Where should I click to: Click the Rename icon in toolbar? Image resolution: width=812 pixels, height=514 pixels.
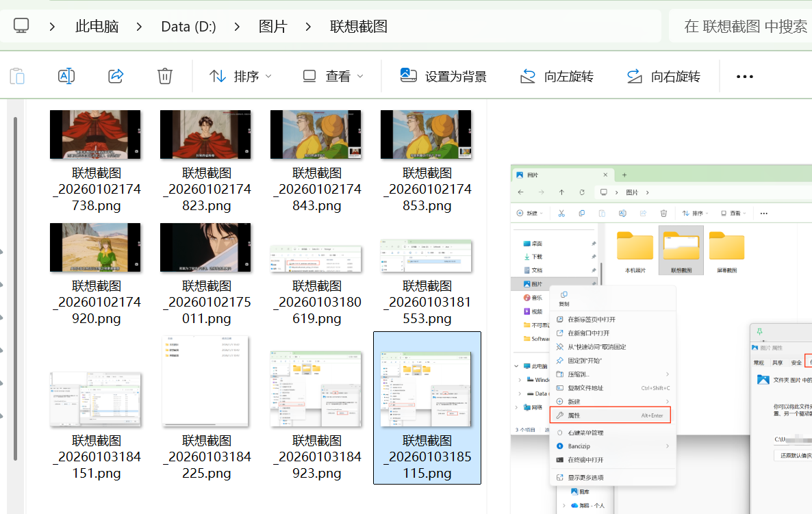pyautogui.click(x=66, y=76)
